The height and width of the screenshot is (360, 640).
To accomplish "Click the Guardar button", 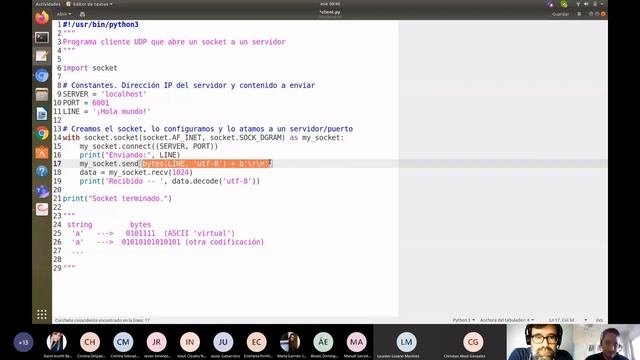I will pos(560,14).
